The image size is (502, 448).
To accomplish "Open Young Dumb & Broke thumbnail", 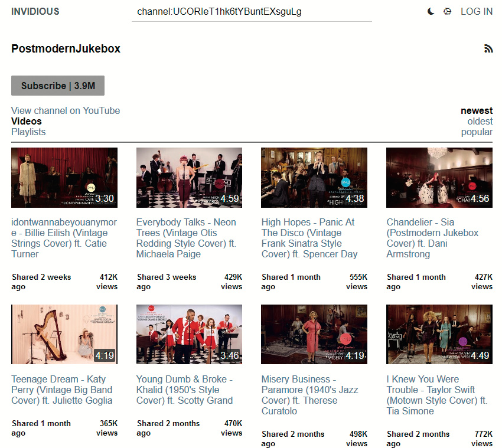I will tap(189, 335).
